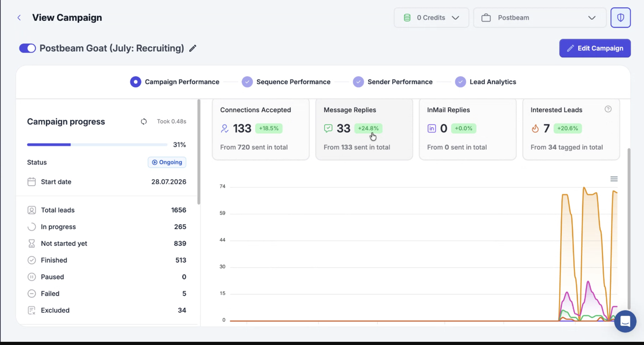Click the credits coin stack icon
The image size is (644, 345).
(x=407, y=18)
